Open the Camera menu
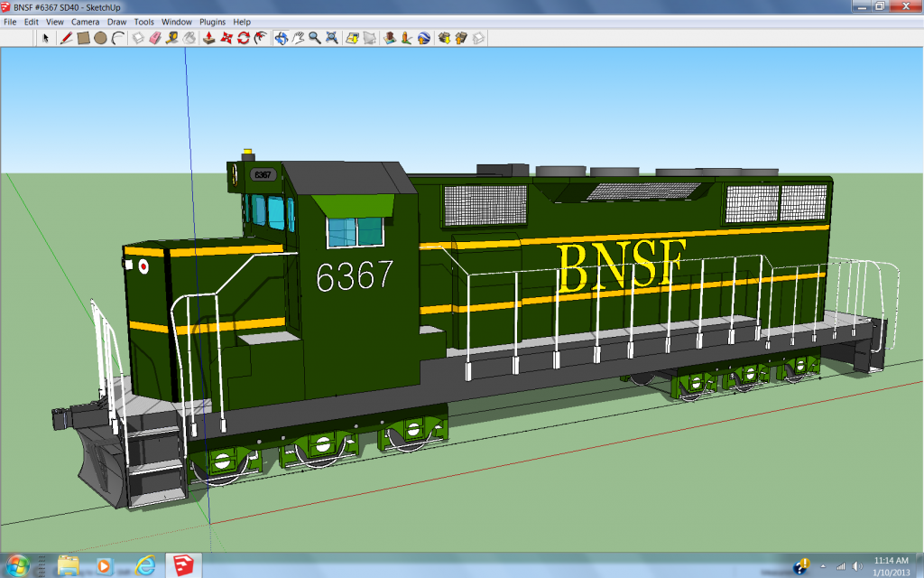Viewport: 924px width, 578px height. (86, 22)
